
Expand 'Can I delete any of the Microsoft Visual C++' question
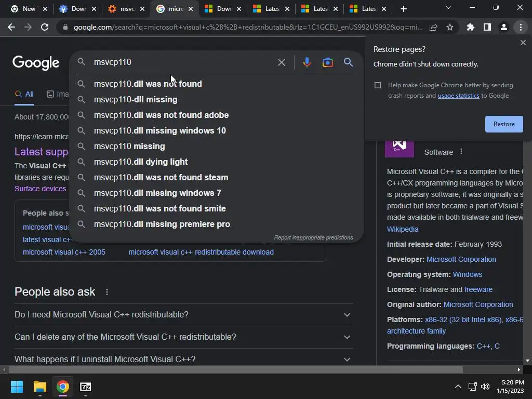pyautogui.click(x=183, y=337)
